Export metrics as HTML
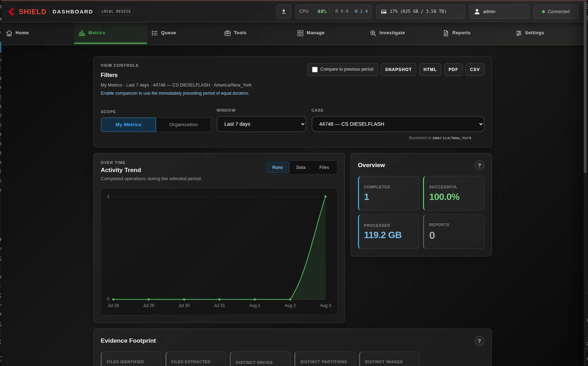This screenshot has height=366, width=588. click(x=430, y=70)
